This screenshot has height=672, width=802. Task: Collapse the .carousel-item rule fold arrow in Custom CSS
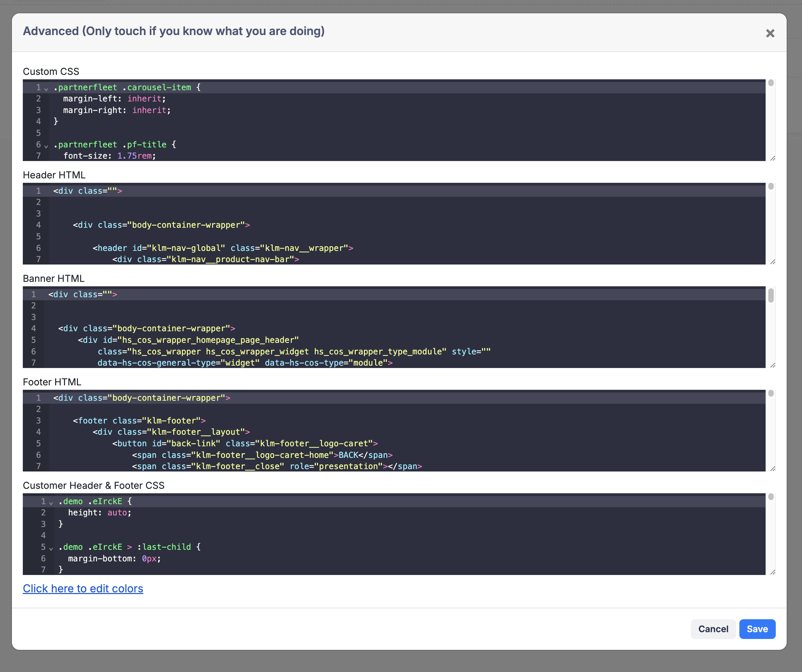coord(46,89)
